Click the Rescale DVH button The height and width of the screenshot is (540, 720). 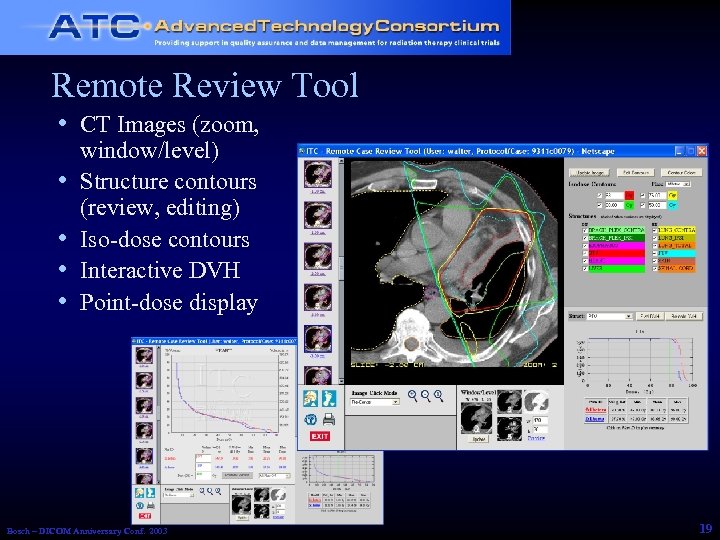point(684,316)
